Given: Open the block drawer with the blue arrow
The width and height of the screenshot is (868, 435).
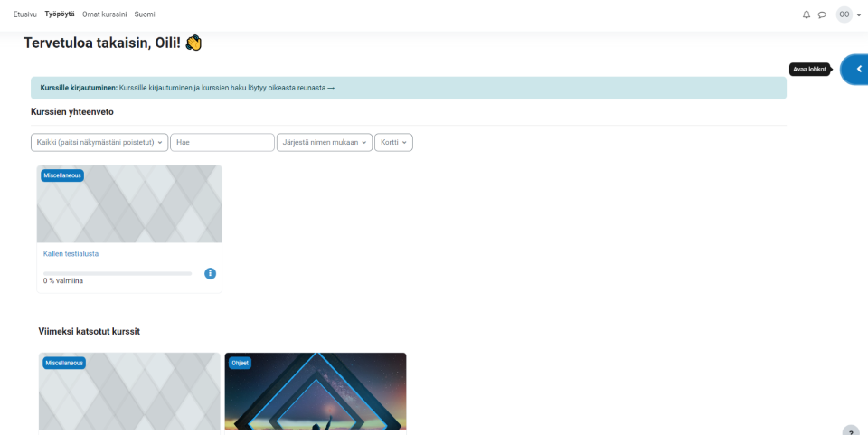Looking at the screenshot, I should pos(855,69).
